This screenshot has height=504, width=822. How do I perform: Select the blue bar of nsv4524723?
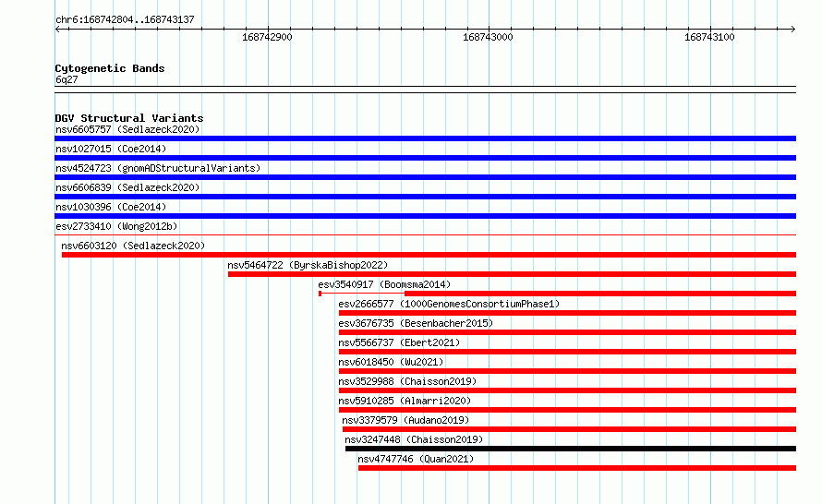[425, 177]
